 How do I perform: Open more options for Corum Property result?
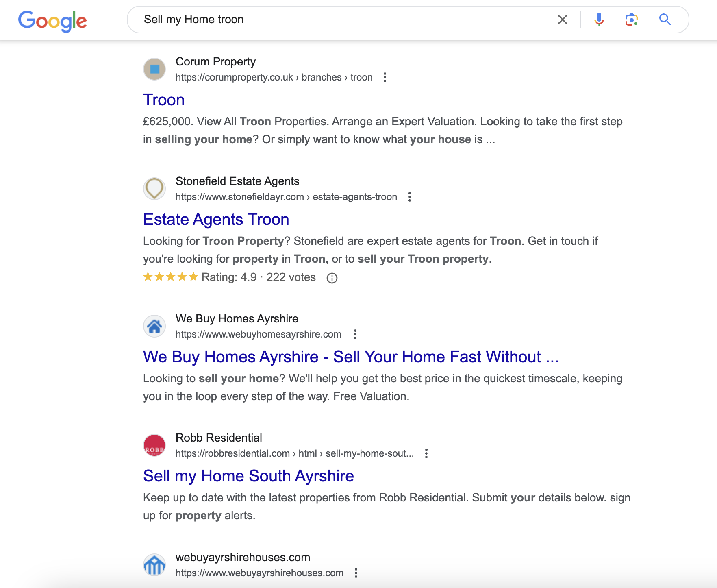click(385, 77)
